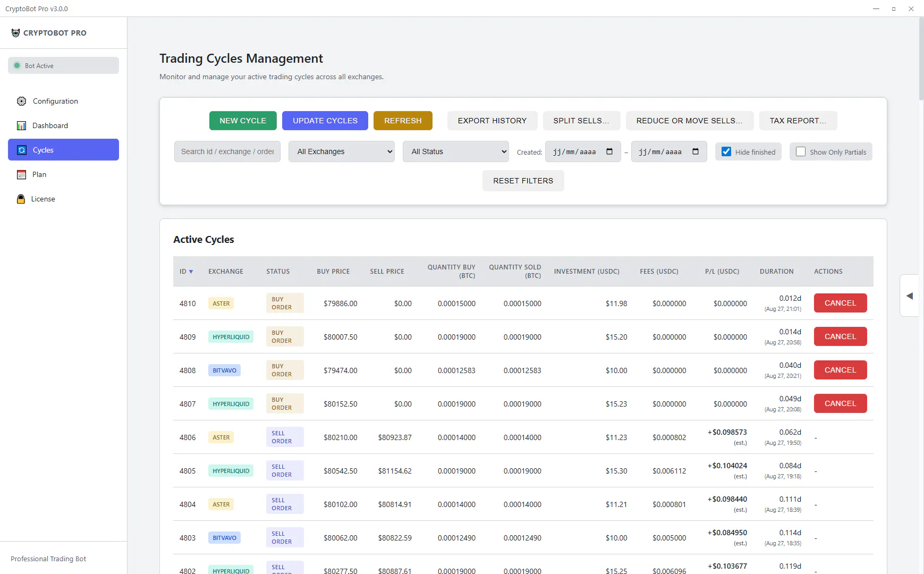
Task: Click EXPORT HISTORY button
Action: pos(493,121)
